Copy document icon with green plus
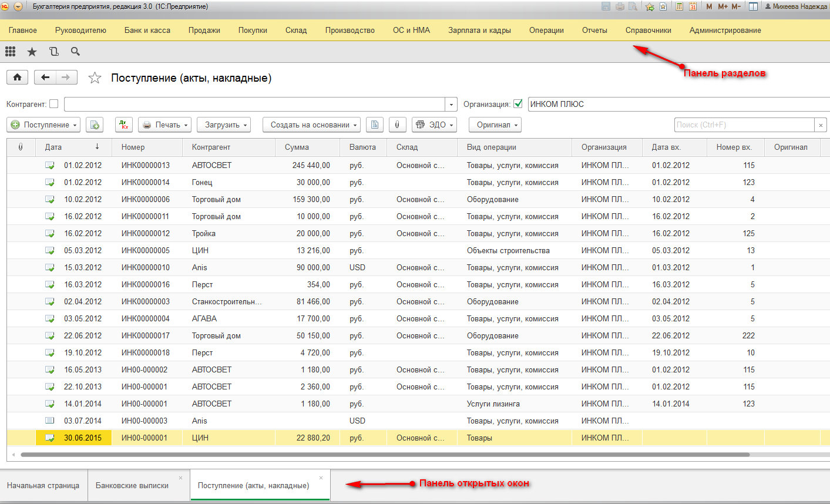The image size is (830, 504). coord(95,125)
